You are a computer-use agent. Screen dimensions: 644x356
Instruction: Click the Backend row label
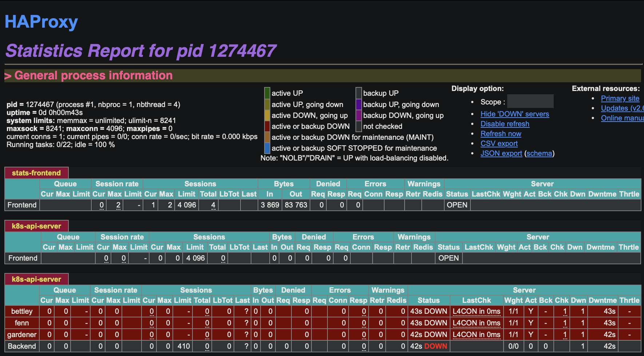pyautogui.click(x=22, y=346)
